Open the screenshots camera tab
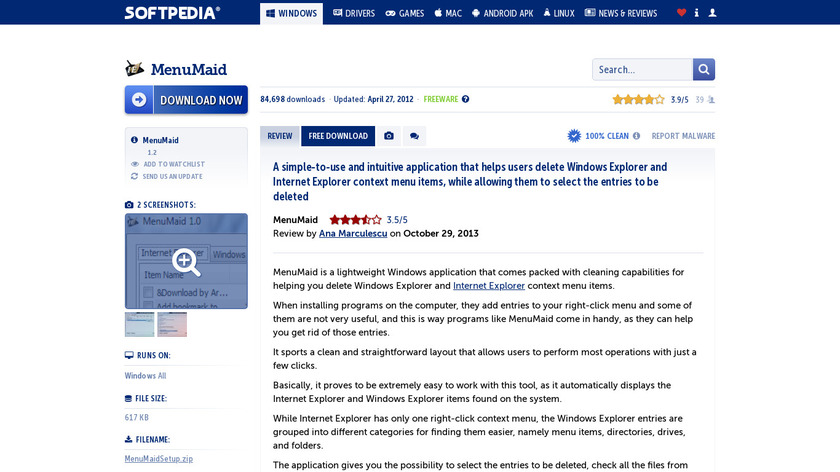Screen dimensions: 840x472 (x=389, y=136)
